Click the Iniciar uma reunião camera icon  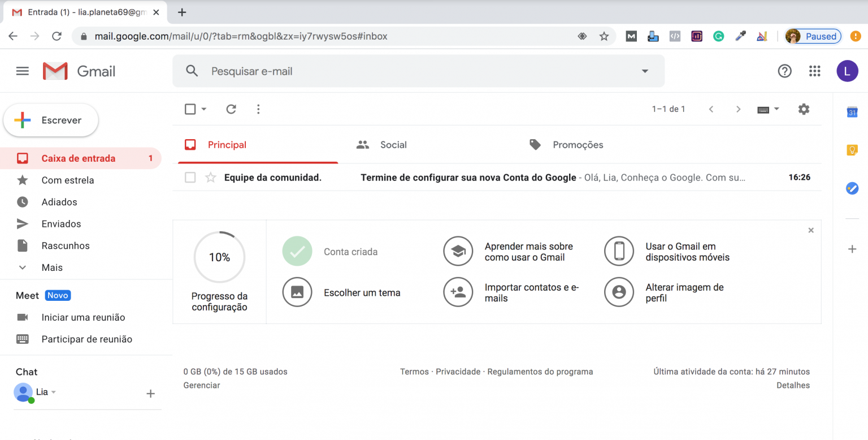point(23,317)
